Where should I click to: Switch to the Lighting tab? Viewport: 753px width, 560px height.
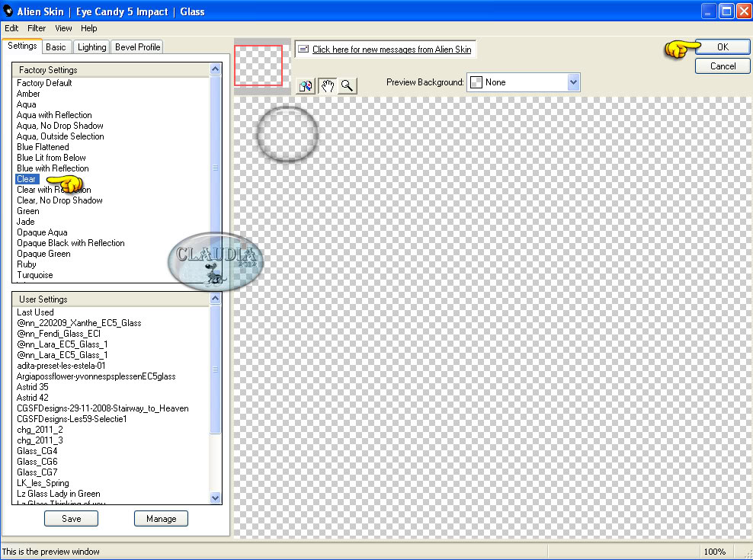coord(91,47)
